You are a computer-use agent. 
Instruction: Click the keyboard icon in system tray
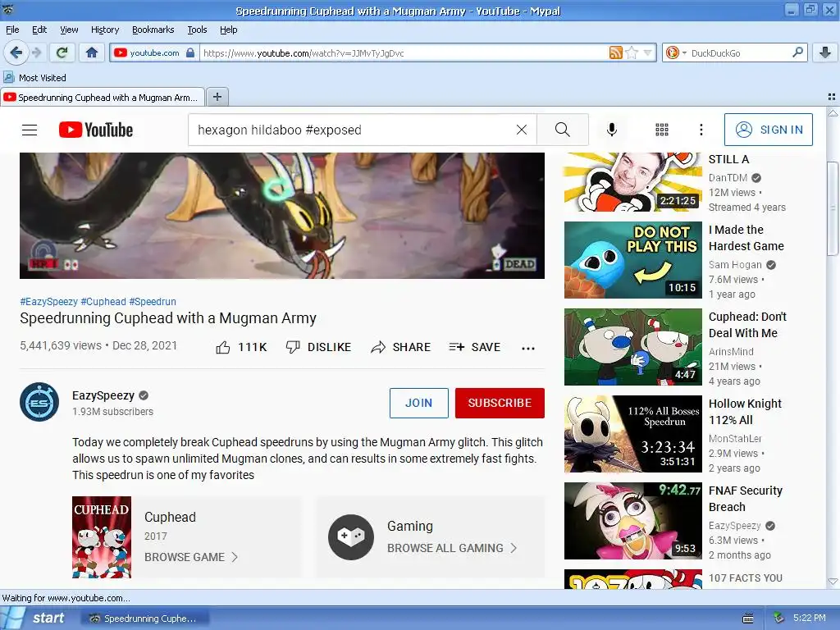click(x=748, y=619)
